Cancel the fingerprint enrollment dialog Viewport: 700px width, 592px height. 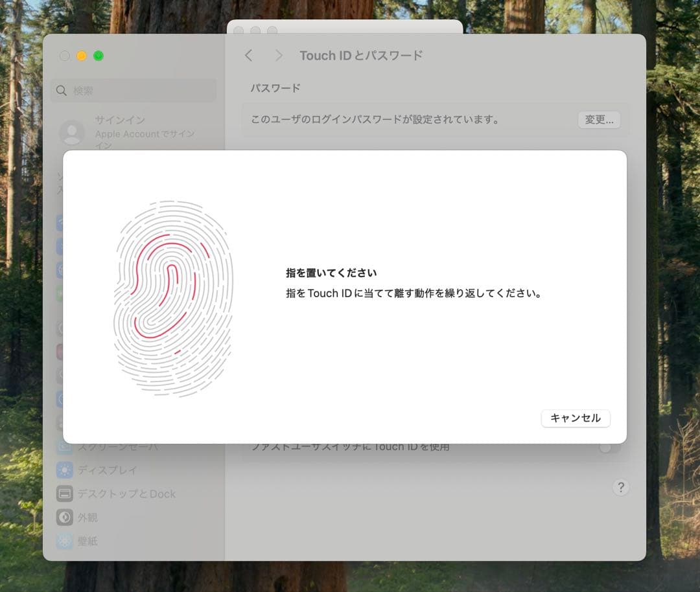575,418
